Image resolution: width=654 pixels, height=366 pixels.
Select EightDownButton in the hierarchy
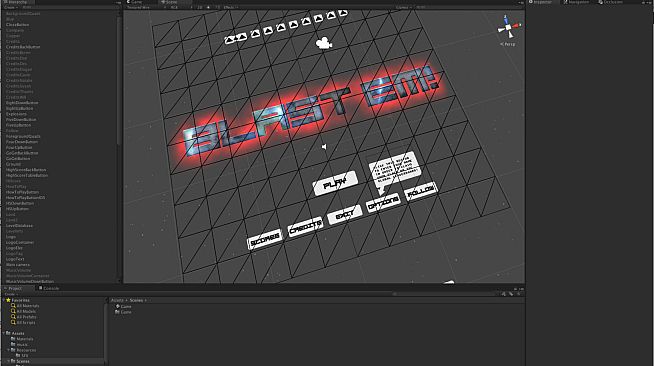pos(22,103)
